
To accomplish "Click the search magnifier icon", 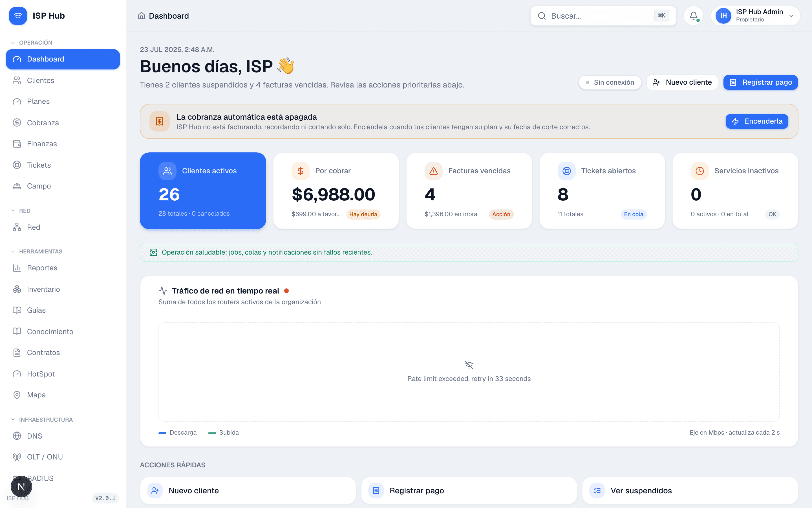I will click(x=542, y=16).
